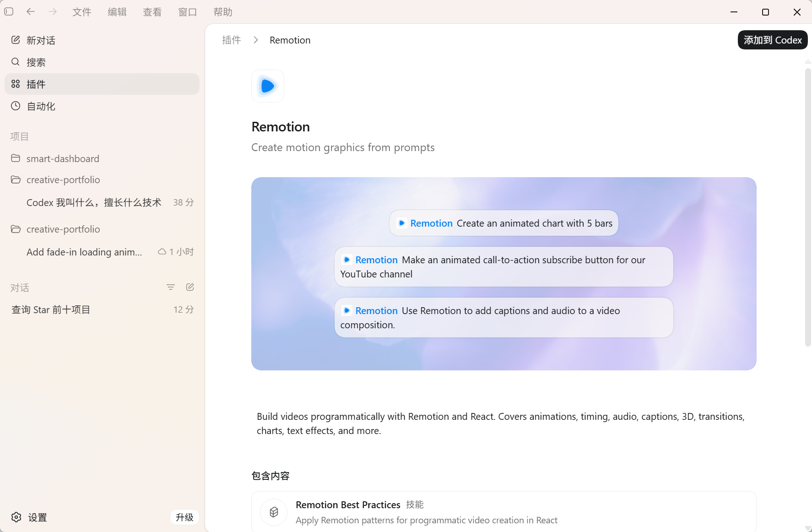Open the smart-dashboard project
Viewport: 812px width, 532px height.
pos(102,158)
